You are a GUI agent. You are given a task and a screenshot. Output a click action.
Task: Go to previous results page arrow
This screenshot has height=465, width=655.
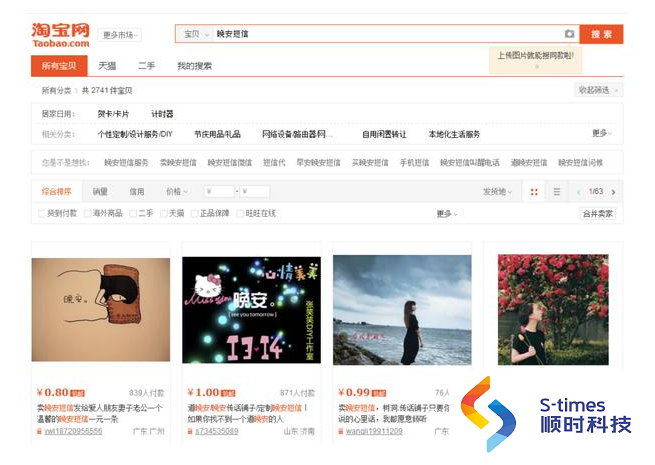click(x=579, y=192)
